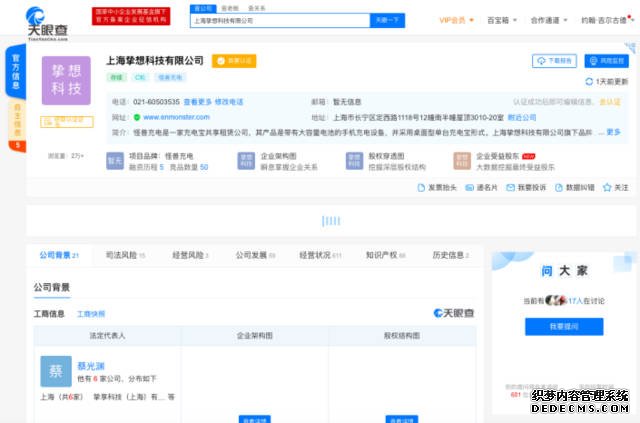Select the 查老板 search tab
The image size is (640, 423).
230,8
